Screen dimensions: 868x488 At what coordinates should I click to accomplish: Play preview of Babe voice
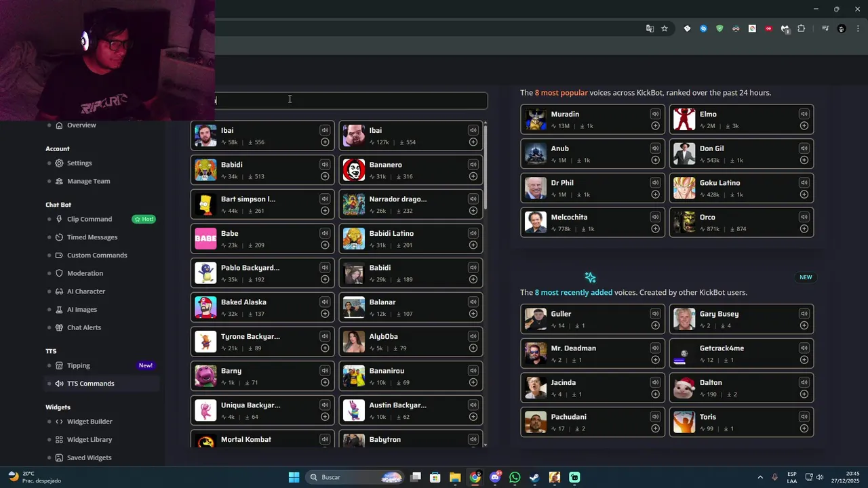(x=325, y=233)
